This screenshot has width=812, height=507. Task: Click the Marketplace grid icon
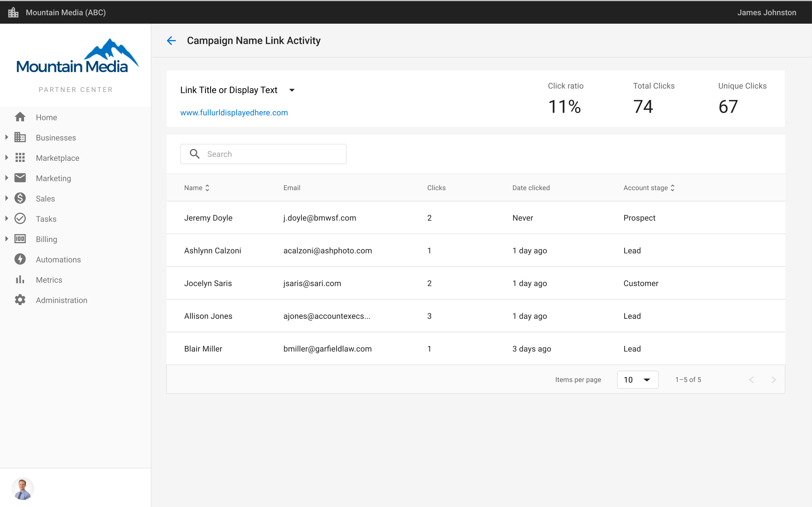pos(20,158)
